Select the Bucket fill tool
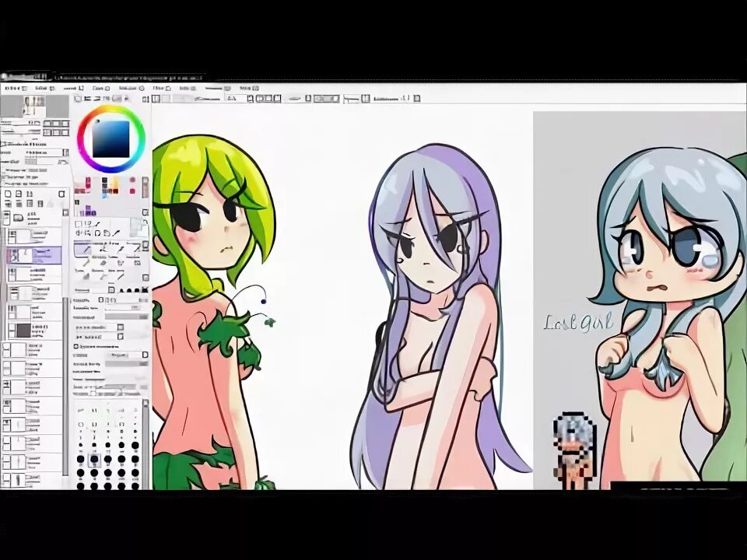Image resolution: width=747 pixels, height=560 pixels. coord(85,275)
